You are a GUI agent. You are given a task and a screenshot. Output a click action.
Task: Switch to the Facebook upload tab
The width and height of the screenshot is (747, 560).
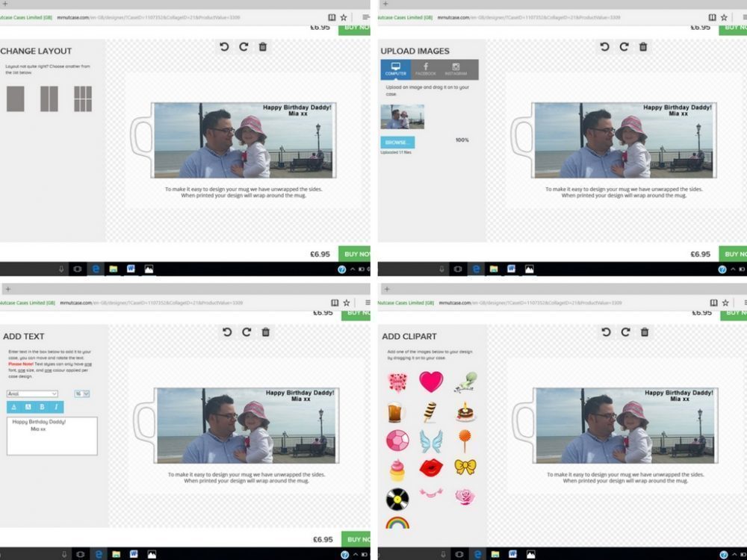pos(426,69)
